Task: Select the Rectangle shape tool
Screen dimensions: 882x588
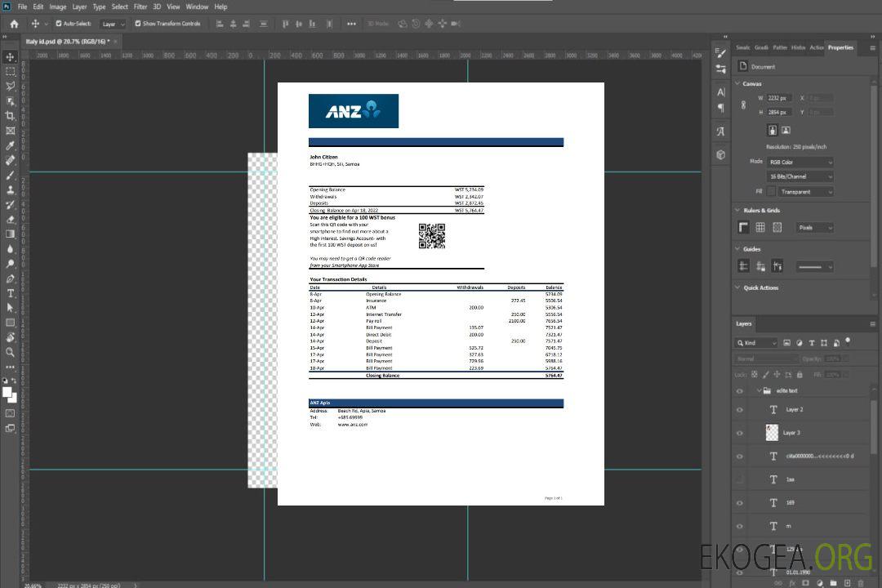Action: point(10,323)
